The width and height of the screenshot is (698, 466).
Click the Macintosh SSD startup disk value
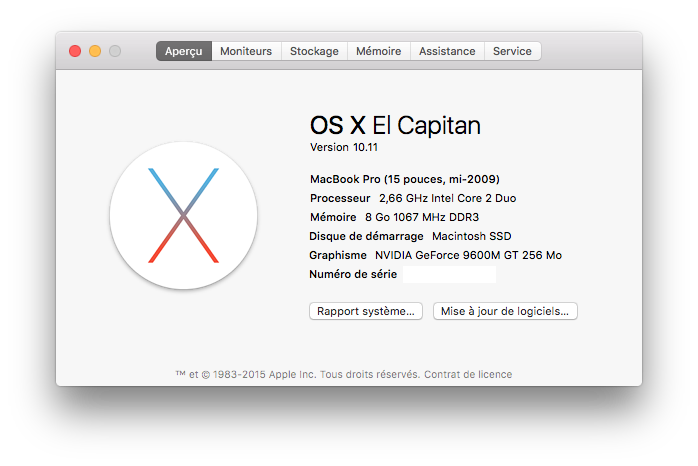(472, 236)
